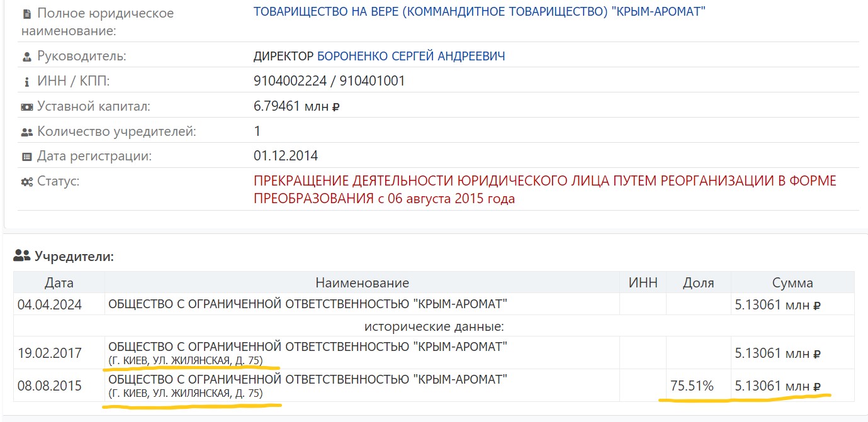Select the ИНН column header in founders table
The image size is (868, 422).
coord(643,283)
